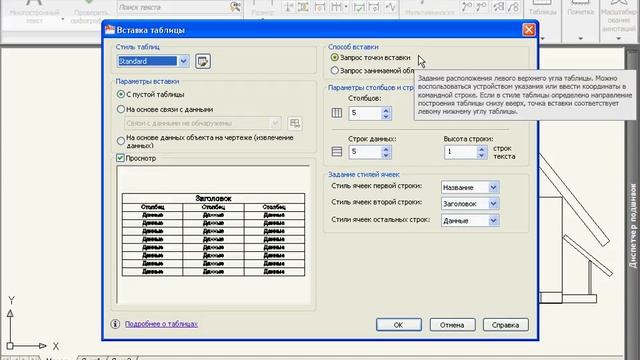Screen dimensions: 640x360
Task: Select the Запрос точки вставки radio button
Action: 335,58
